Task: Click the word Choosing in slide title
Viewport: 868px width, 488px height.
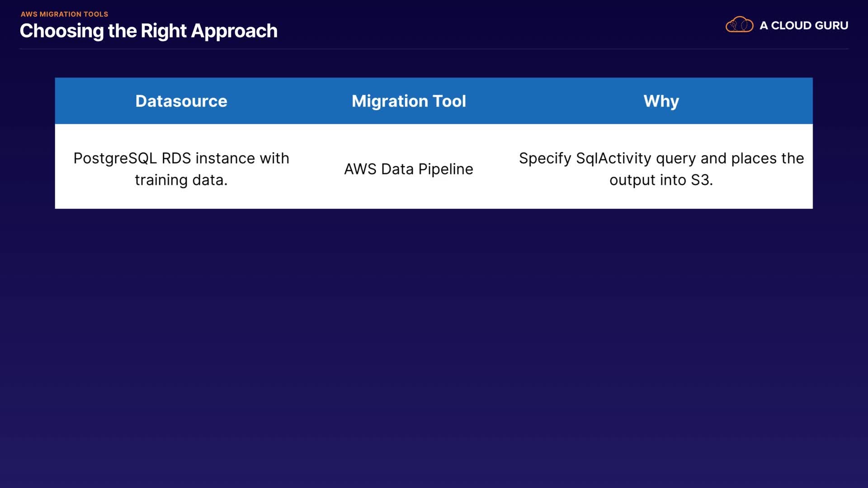Action: (x=61, y=31)
